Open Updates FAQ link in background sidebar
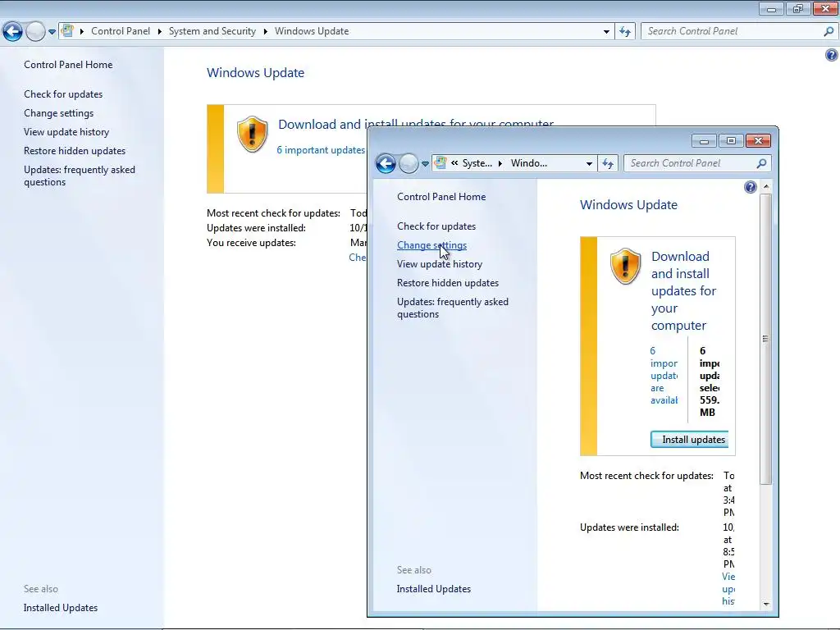 pos(80,176)
